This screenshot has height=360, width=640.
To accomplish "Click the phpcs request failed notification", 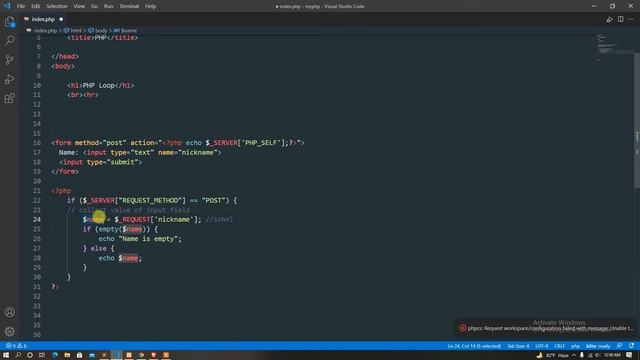I will coord(546,328).
